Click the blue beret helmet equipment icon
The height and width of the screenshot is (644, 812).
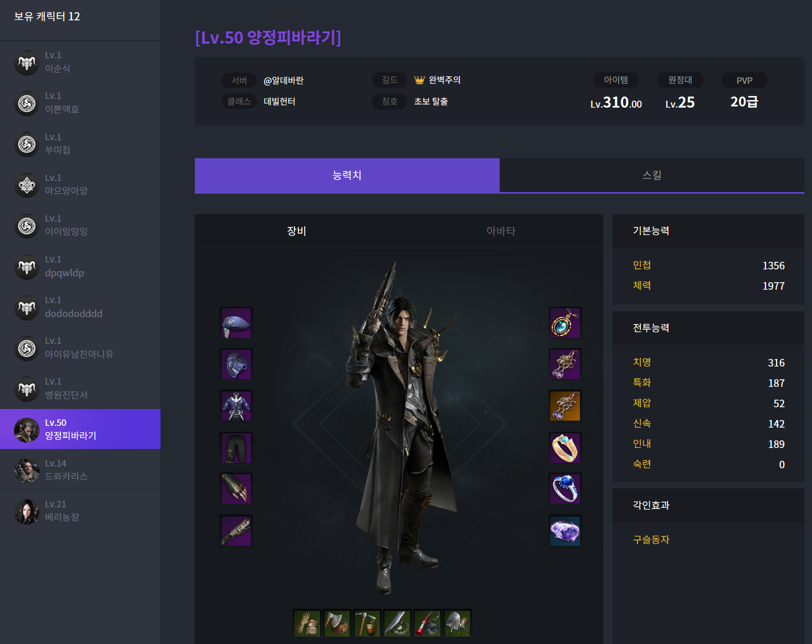236,323
